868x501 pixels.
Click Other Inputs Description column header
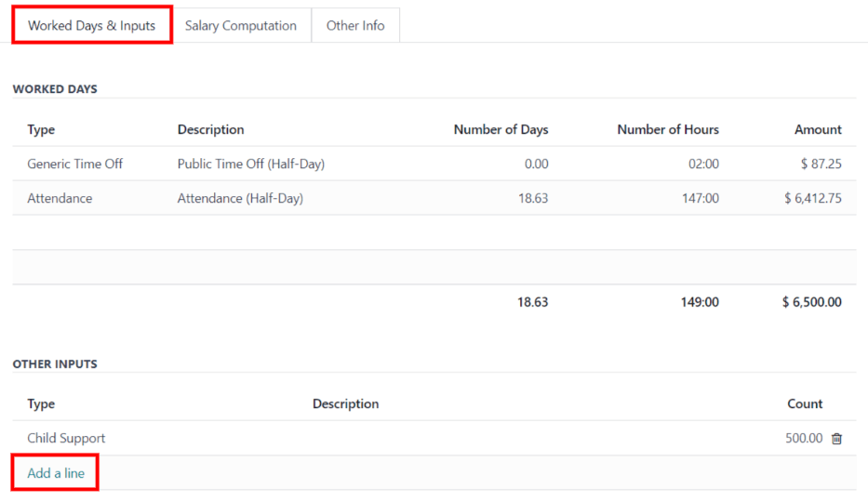[345, 403]
